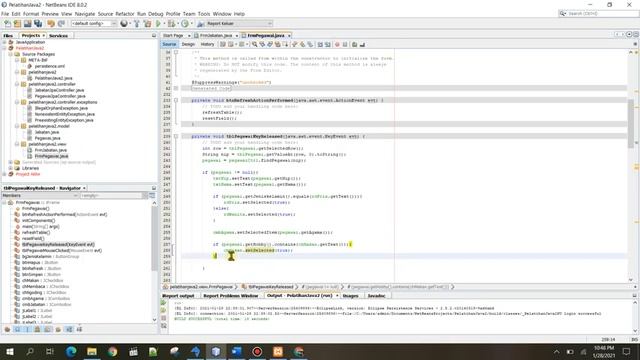Switch to the Services tab
The width and height of the screenshot is (640, 360).
pyautogui.click(x=58, y=36)
